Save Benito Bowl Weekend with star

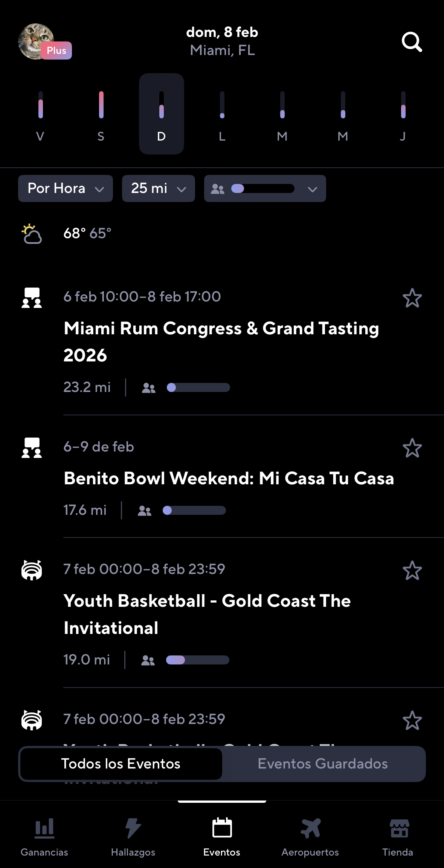click(412, 448)
